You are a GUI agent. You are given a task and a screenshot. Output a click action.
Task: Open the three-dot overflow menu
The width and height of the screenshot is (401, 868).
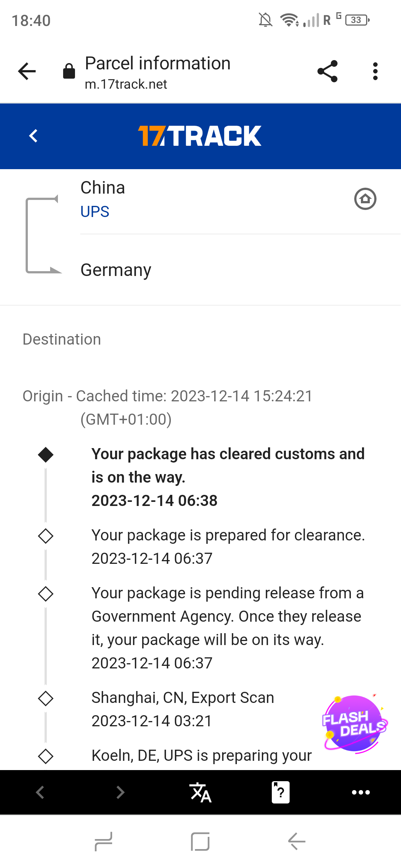click(x=375, y=71)
